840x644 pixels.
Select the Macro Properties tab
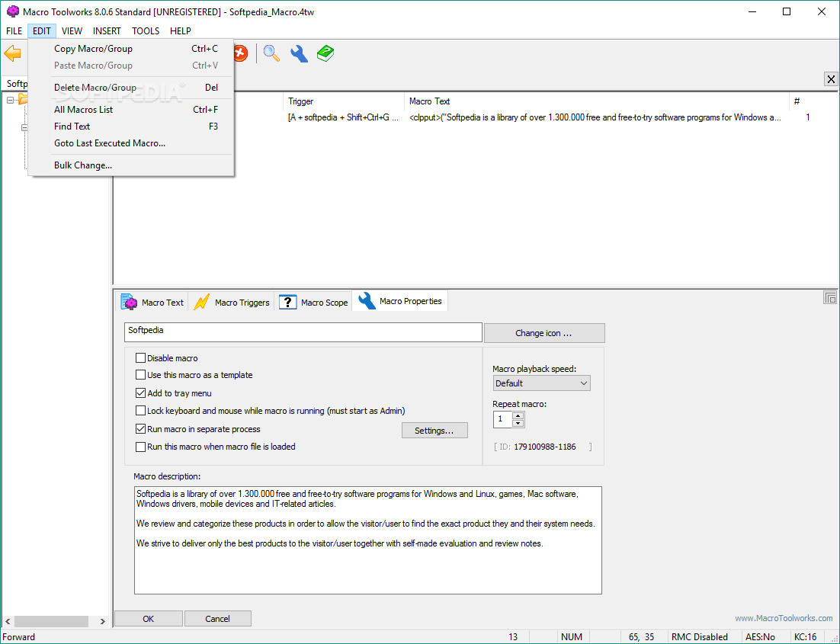(x=400, y=301)
